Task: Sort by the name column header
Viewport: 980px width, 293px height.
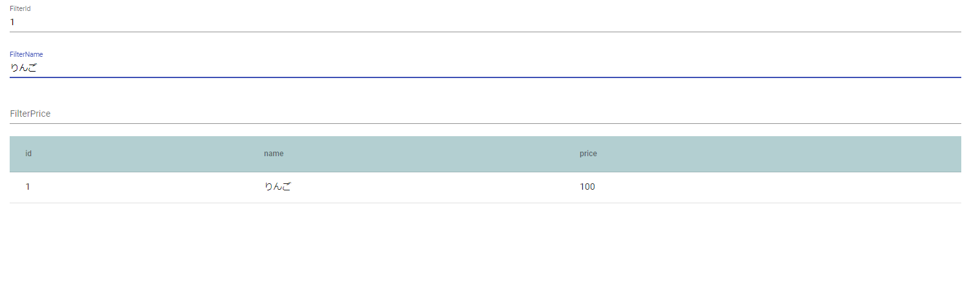Action: point(274,154)
